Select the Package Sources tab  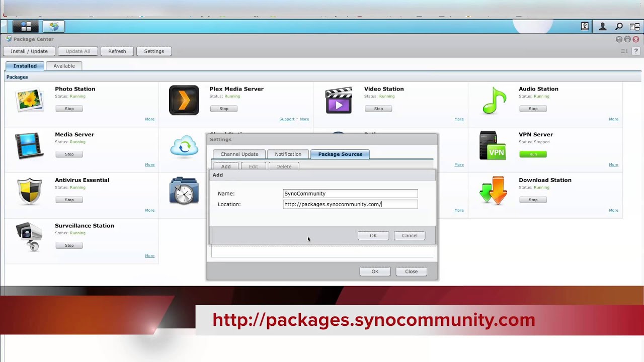pos(340,154)
